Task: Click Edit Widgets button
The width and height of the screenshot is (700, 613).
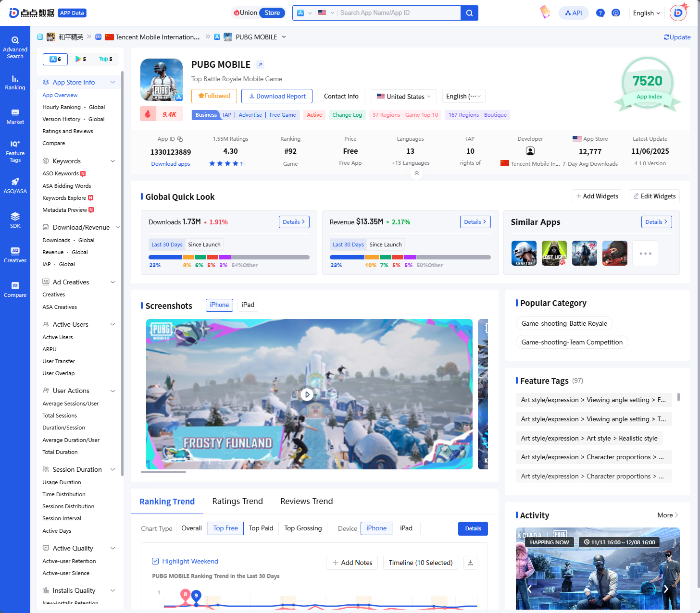Action: pyautogui.click(x=654, y=196)
